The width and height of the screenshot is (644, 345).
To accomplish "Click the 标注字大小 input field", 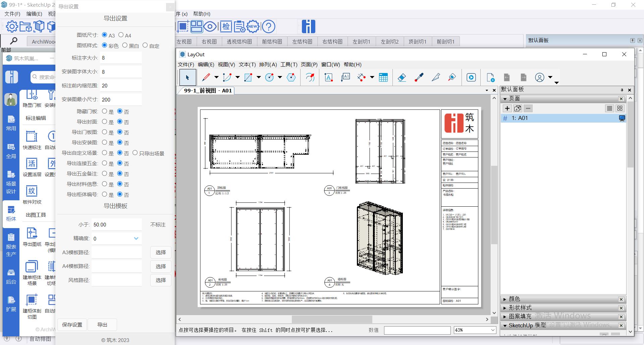I will click(x=121, y=58).
